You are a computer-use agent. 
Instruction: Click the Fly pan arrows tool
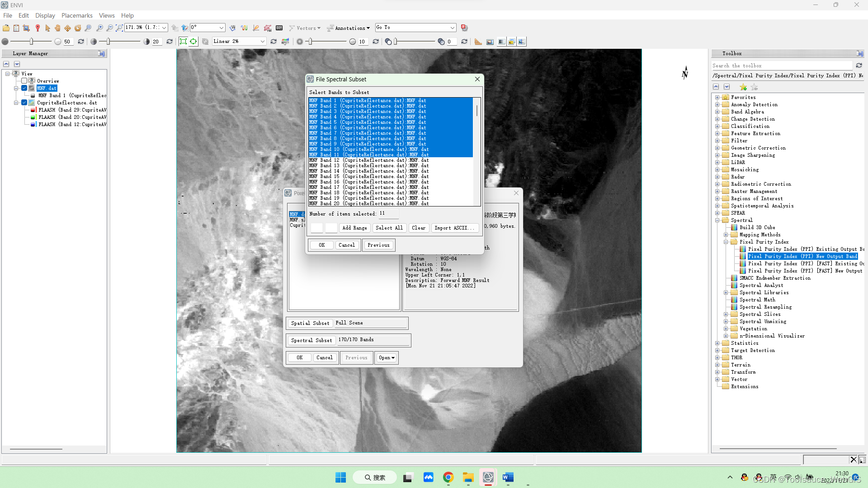click(x=67, y=28)
